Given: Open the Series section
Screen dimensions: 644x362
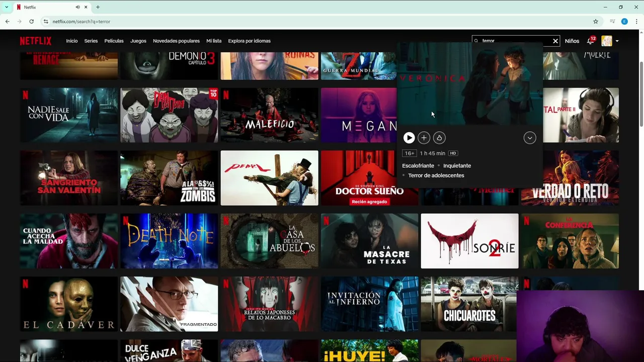Looking at the screenshot, I should pos(91,41).
